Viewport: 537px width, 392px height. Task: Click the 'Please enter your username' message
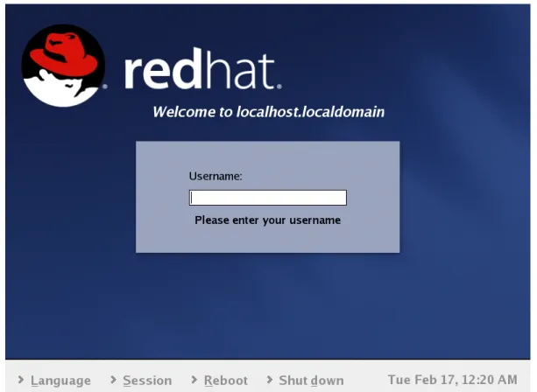coord(268,220)
